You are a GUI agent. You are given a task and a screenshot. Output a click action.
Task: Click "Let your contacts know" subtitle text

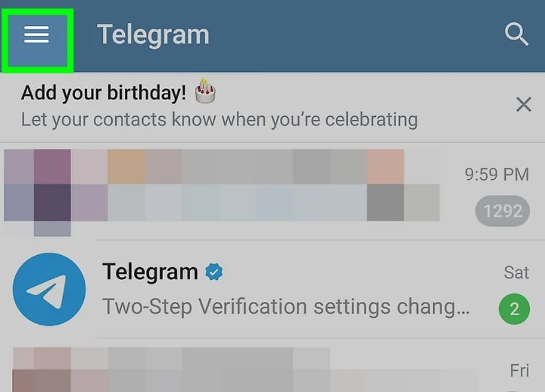(219, 119)
